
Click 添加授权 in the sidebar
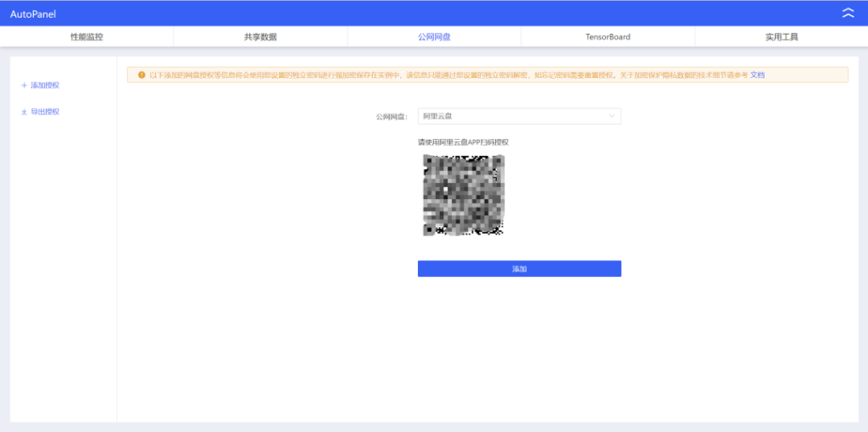[x=45, y=86]
